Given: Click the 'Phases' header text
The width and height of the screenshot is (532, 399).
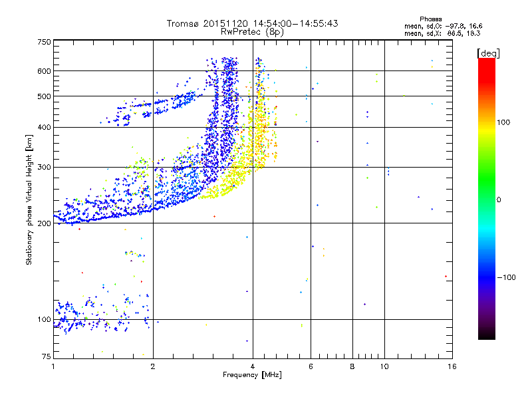Looking at the screenshot, I should [430, 19].
